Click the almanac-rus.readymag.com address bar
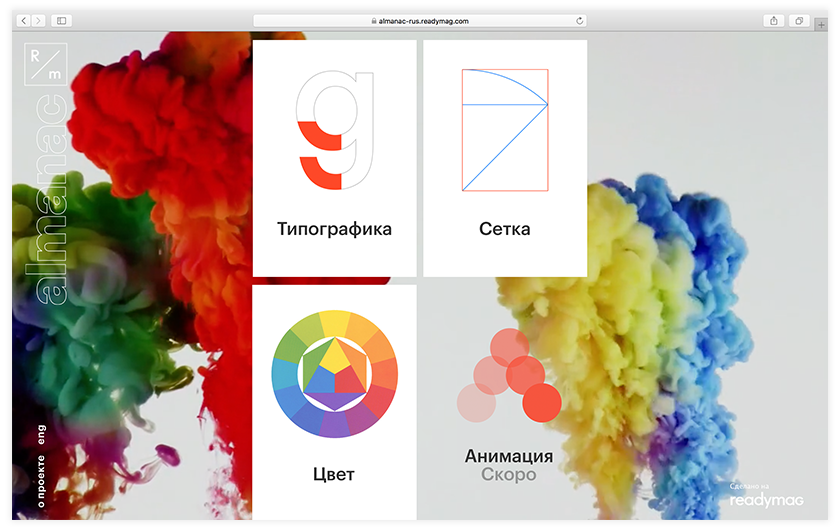Viewport: 840px width, 530px height. [419, 20]
